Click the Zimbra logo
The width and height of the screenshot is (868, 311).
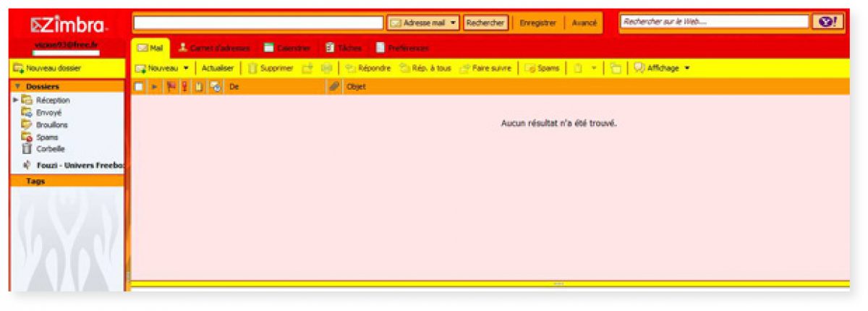[x=68, y=26]
